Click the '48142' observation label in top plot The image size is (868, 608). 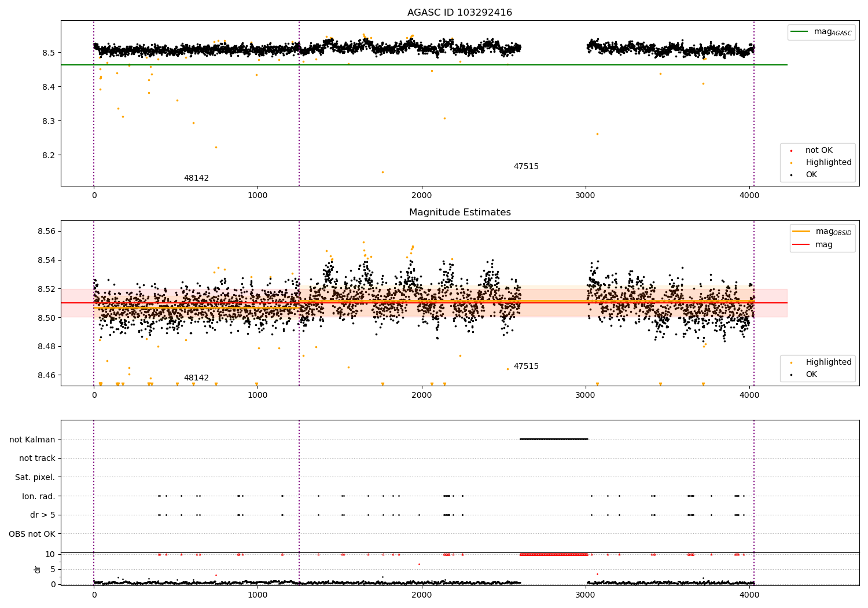196,178
